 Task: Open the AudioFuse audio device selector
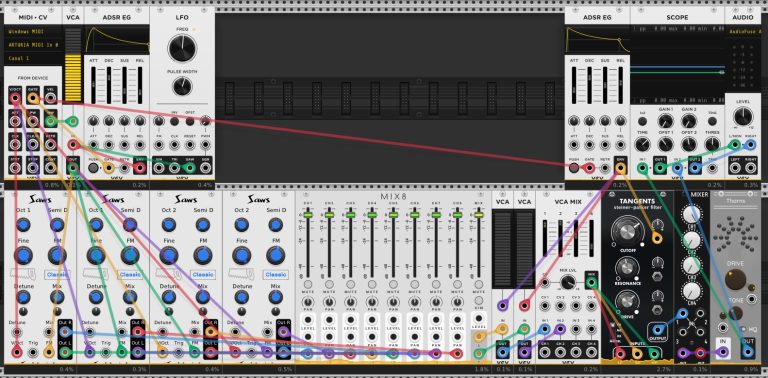point(744,32)
